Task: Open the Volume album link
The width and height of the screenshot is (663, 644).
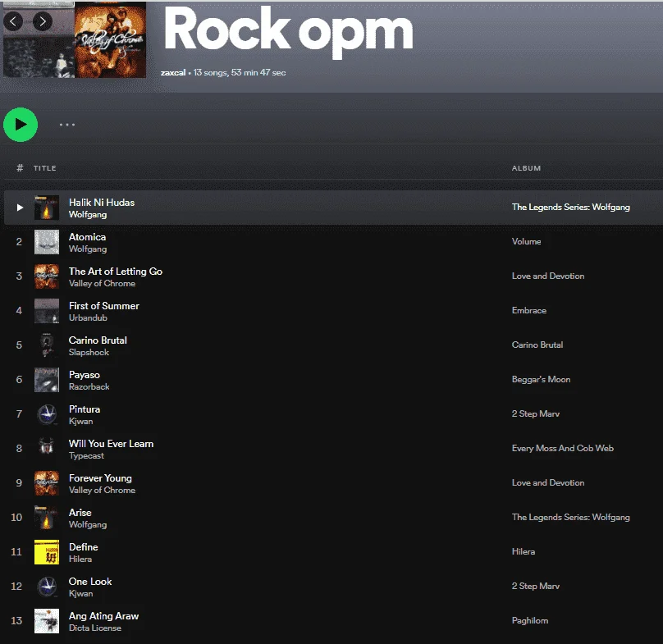Action: 526,241
